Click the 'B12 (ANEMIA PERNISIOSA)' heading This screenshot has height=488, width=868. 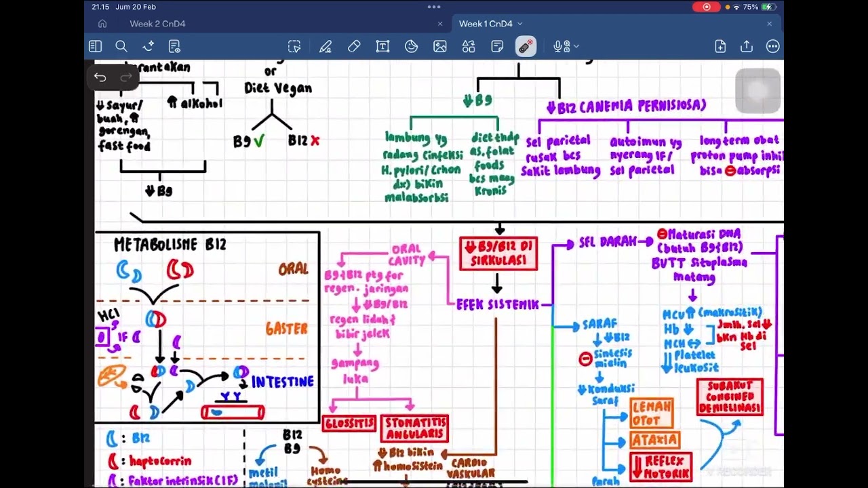pos(626,106)
